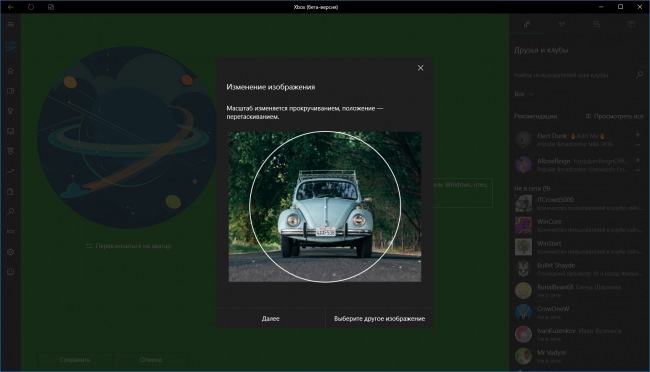Close the image change dialog
Viewport: 650px width, 372px height.
[x=420, y=68]
